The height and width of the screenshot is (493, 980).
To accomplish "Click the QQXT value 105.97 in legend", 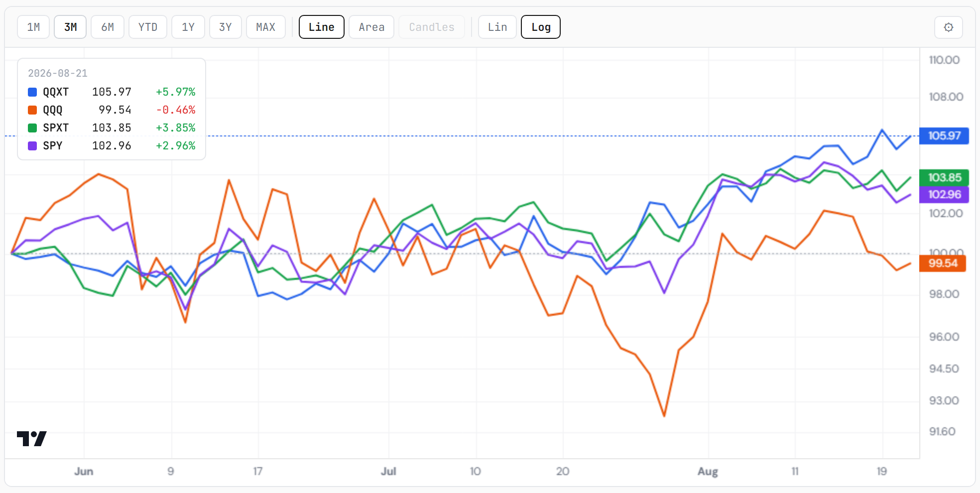I will pyautogui.click(x=112, y=92).
